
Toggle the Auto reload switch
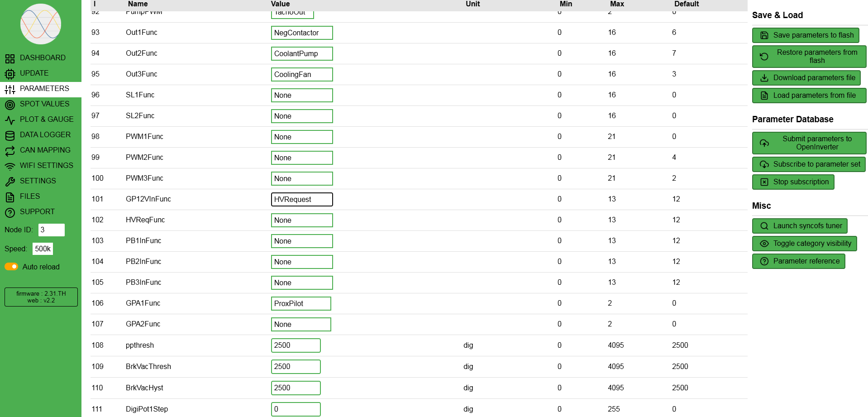11,267
